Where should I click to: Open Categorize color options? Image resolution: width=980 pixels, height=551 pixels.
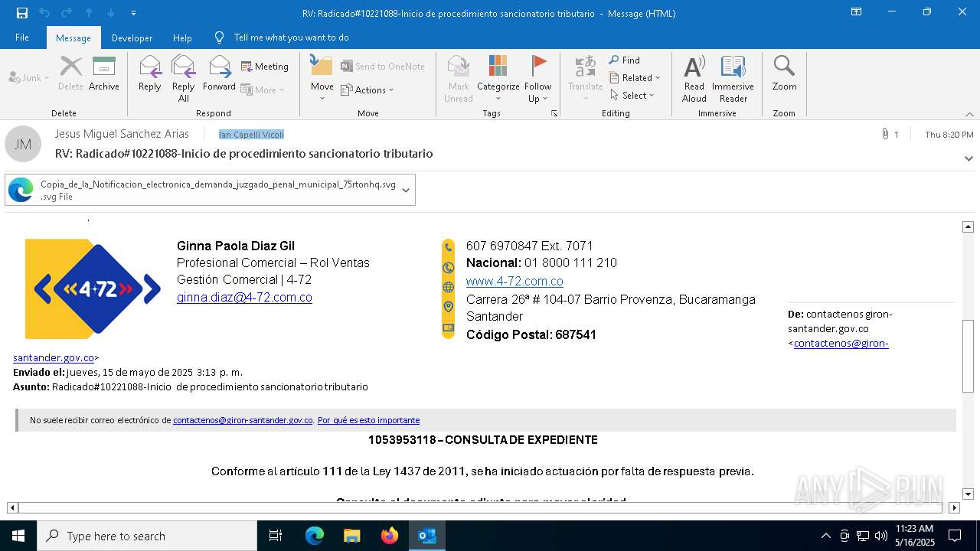pos(498,79)
